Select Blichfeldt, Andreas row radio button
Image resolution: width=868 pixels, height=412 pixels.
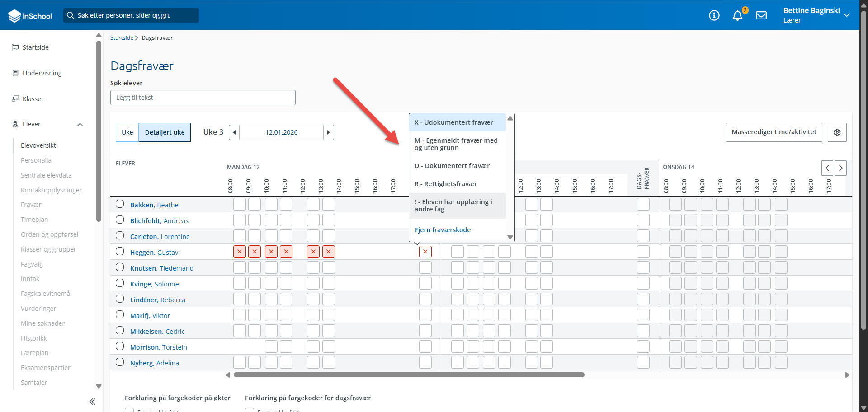(x=120, y=220)
